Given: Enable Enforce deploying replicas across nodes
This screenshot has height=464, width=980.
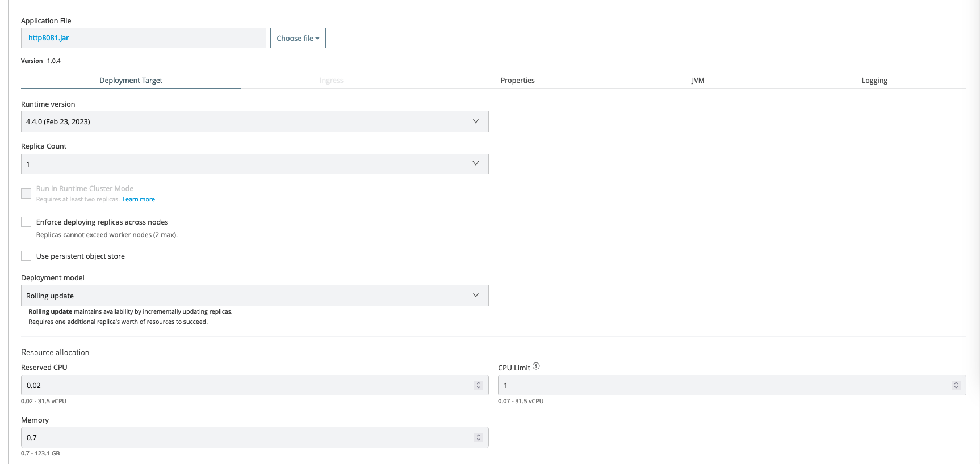Looking at the screenshot, I should pyautogui.click(x=26, y=222).
